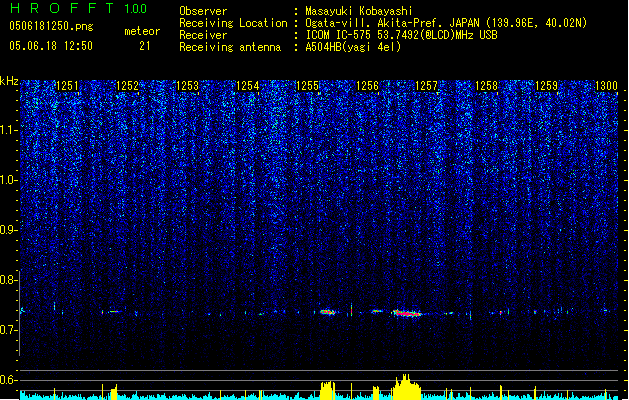Click the 0.9 kHz frequency axis label
The width and height of the screenshot is (629, 400).
(x=8, y=230)
